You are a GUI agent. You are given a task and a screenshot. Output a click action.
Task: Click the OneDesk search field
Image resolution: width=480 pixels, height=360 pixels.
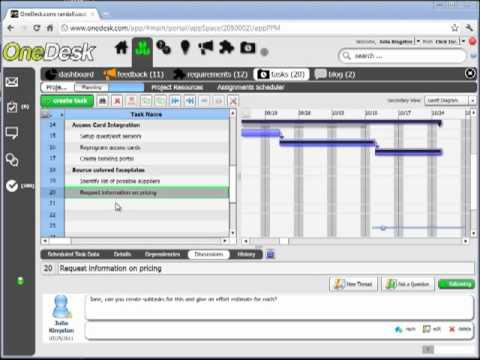tap(402, 56)
